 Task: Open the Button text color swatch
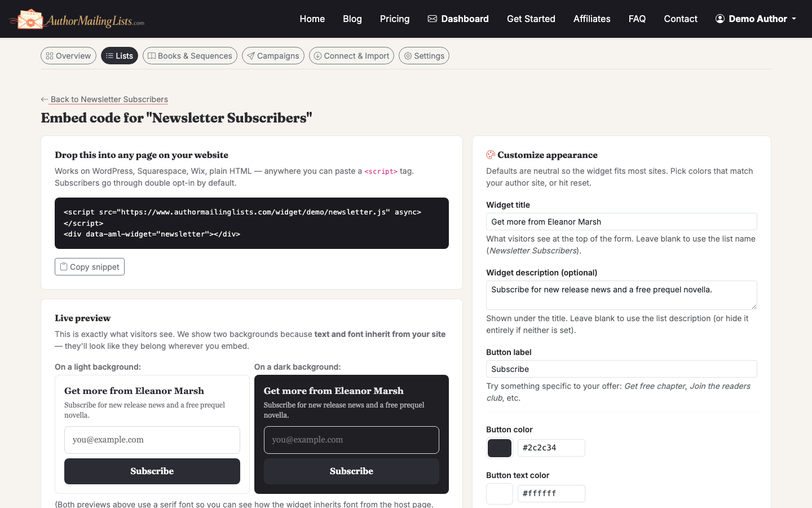(x=500, y=494)
